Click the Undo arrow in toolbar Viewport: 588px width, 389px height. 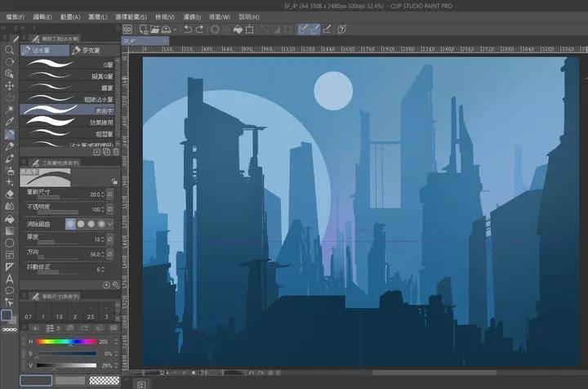click(188, 29)
